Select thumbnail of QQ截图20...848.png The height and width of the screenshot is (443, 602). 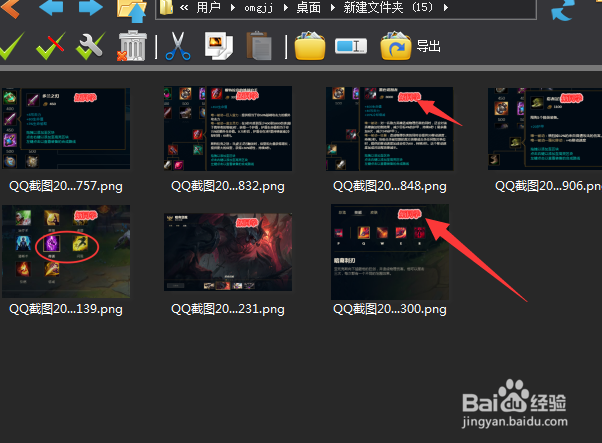pos(390,128)
